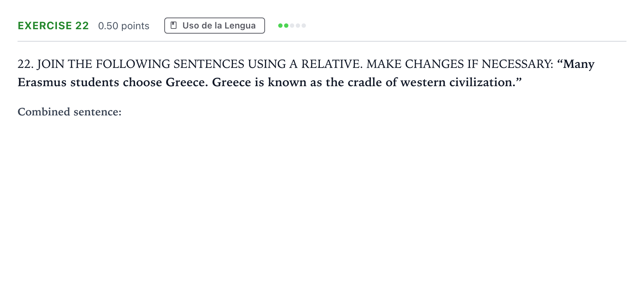Click the Combined sentence label
Screen dimensions: 644x282
(x=69, y=112)
